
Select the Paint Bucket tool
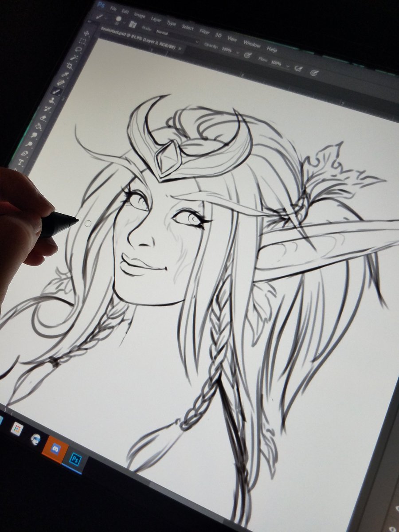pyautogui.click(x=38, y=126)
